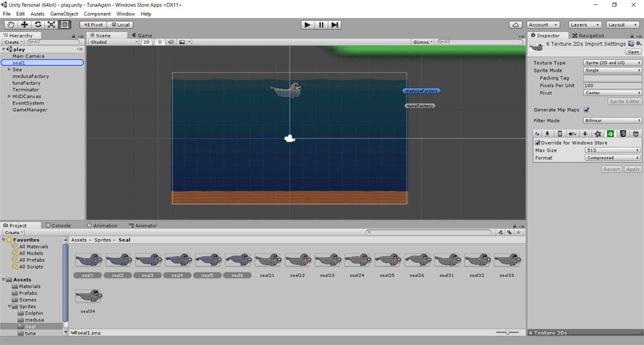Click the Pause button
644x345 pixels.
[x=321, y=25]
